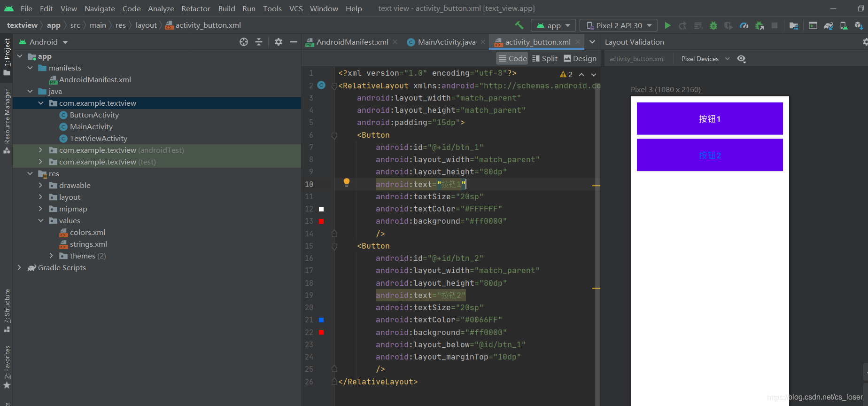Go to the previous highlighted warning arrow
The image size is (868, 406).
coord(581,74)
